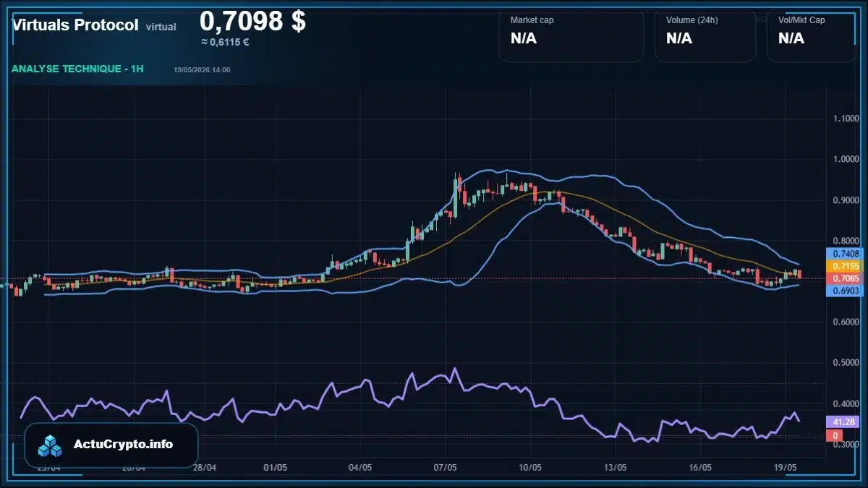Click the 10/05 date axis label
Image resolution: width=868 pixels, height=488 pixels.
(x=531, y=468)
